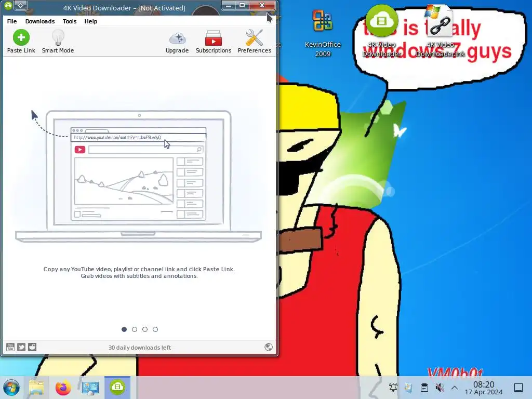The height and width of the screenshot is (399, 532).
Task: Maximize the 4K Video Downloader window
Action: tap(242, 5)
